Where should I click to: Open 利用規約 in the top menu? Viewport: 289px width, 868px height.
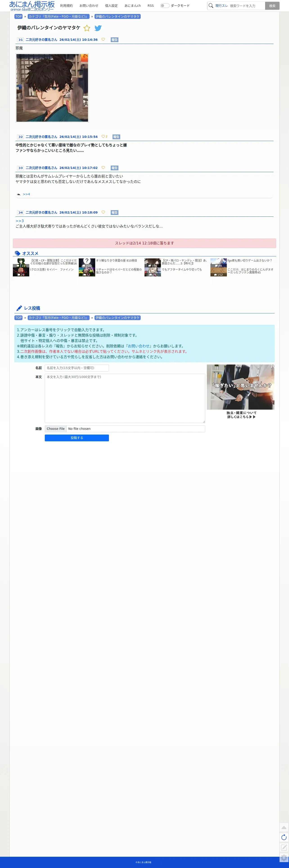(x=66, y=6)
